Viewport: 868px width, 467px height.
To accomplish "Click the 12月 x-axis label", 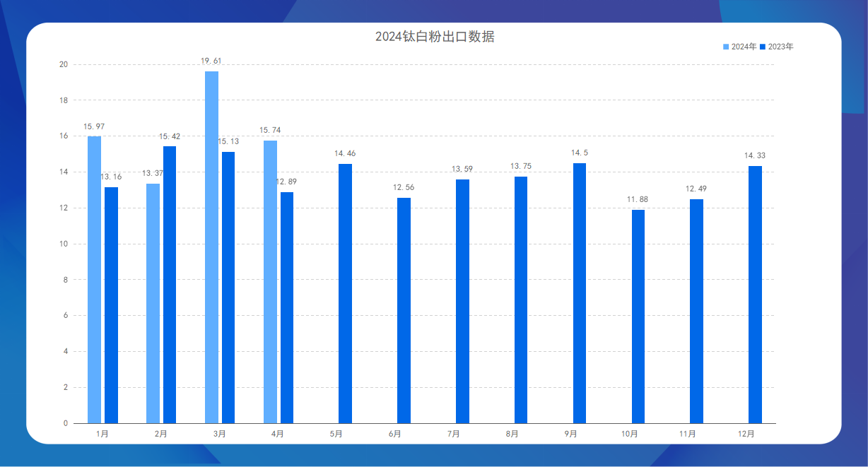I will pyautogui.click(x=746, y=434).
